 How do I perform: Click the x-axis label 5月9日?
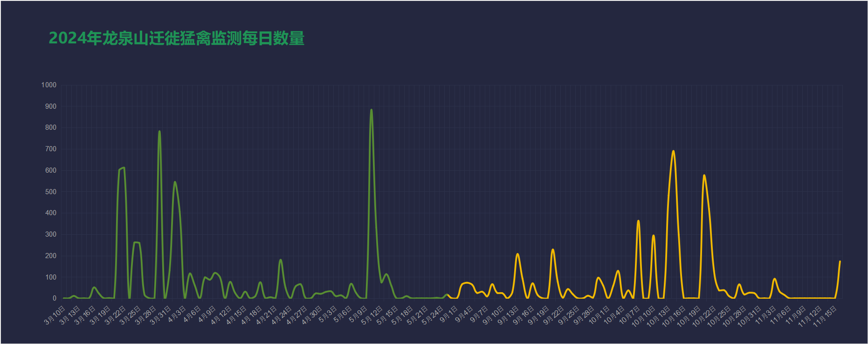coord(359,314)
